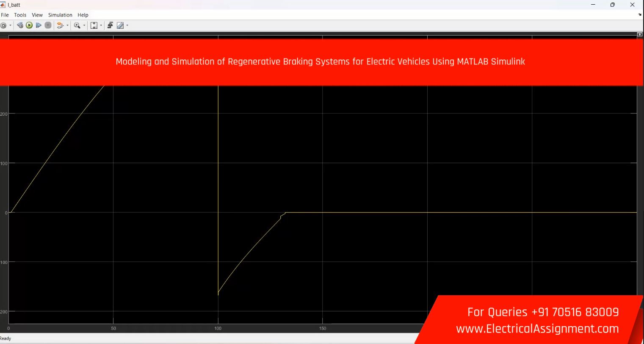
Task: Open the File menu
Action: point(5,15)
